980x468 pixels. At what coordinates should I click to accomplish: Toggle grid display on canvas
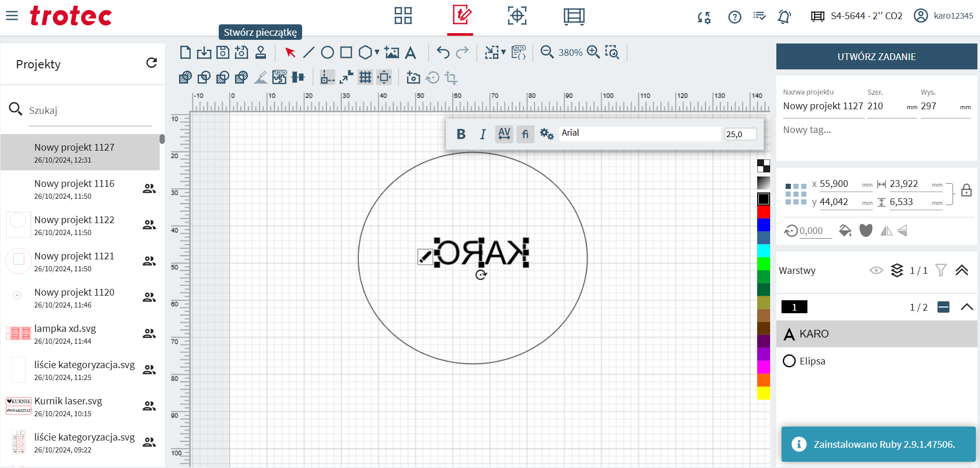[365, 78]
